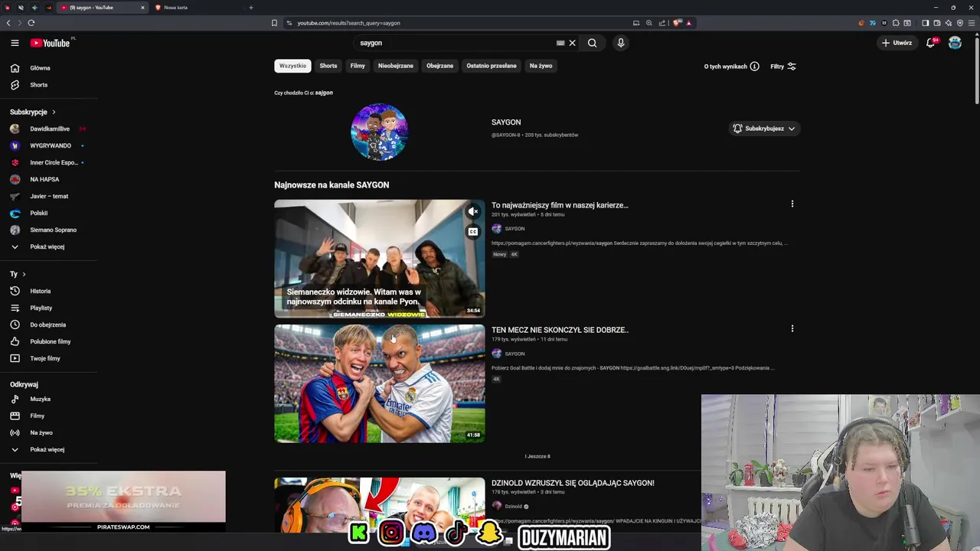Open the TikTok icon in the stream overlay
The image size is (980, 551).
click(x=457, y=533)
